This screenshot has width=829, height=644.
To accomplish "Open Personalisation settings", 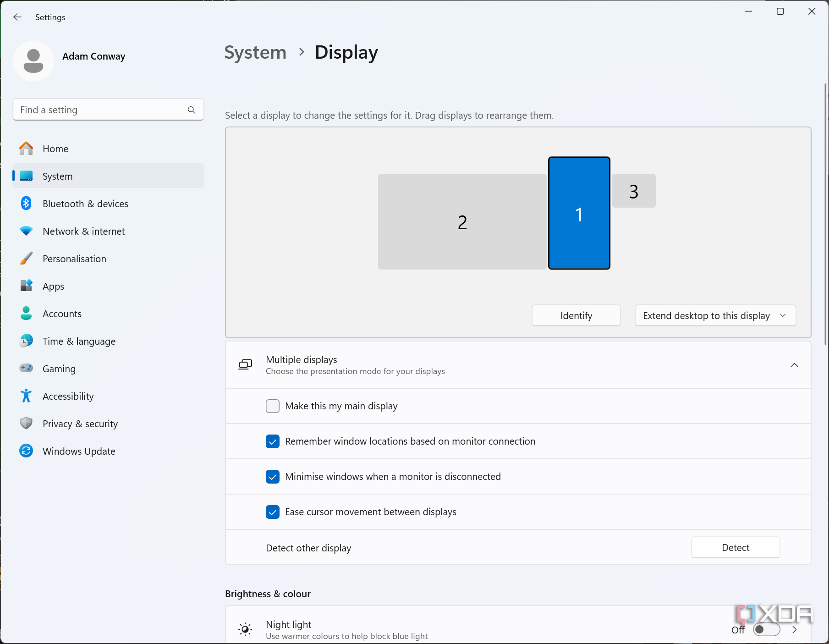I will pyautogui.click(x=74, y=259).
